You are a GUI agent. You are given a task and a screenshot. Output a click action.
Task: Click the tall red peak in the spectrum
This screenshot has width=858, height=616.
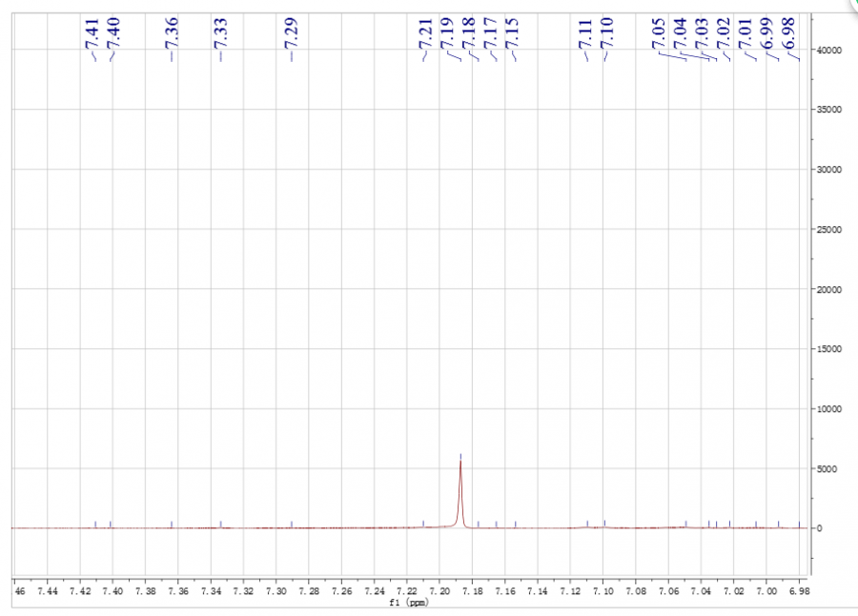[x=460, y=493]
